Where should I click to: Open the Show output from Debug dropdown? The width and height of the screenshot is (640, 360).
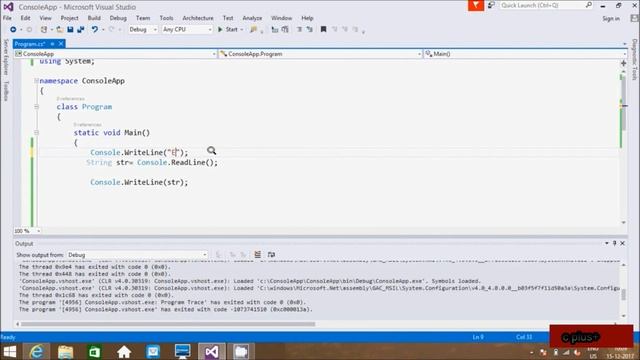coord(137,255)
